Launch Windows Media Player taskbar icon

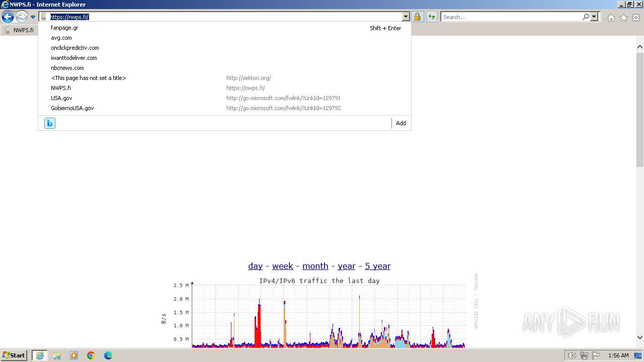coord(74,355)
